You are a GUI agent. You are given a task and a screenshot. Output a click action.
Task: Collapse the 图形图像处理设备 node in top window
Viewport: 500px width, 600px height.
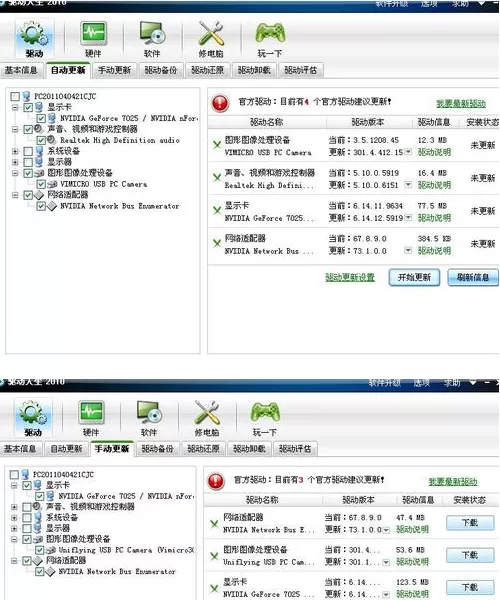[x=15, y=173]
